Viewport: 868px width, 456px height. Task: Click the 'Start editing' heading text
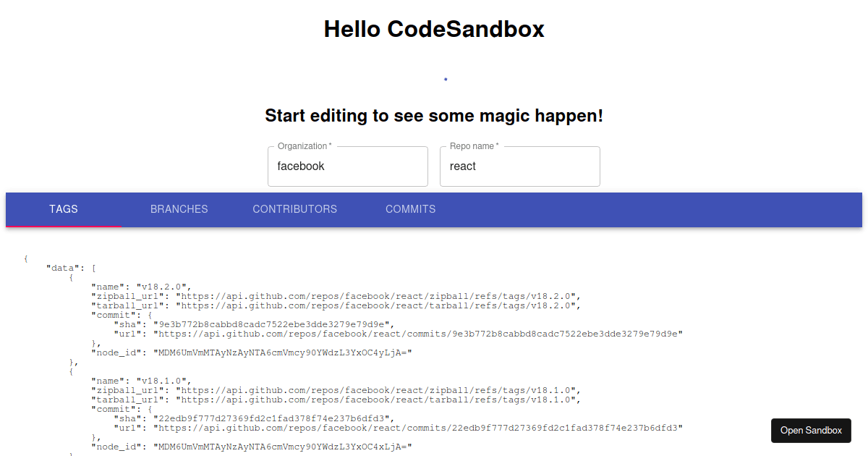(435, 116)
